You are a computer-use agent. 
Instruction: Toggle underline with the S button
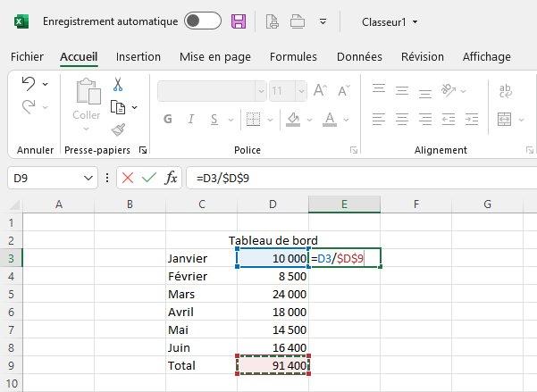214,119
